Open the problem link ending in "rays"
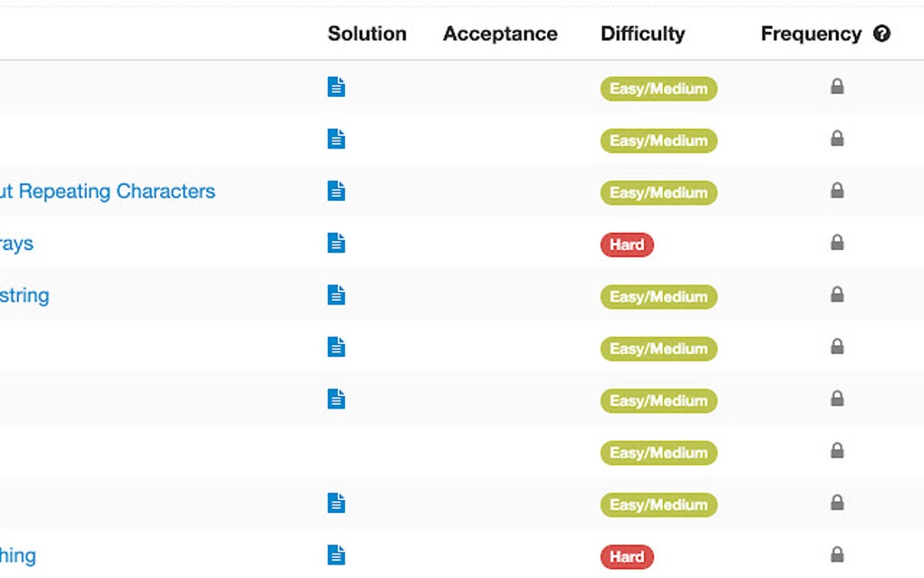 point(16,244)
